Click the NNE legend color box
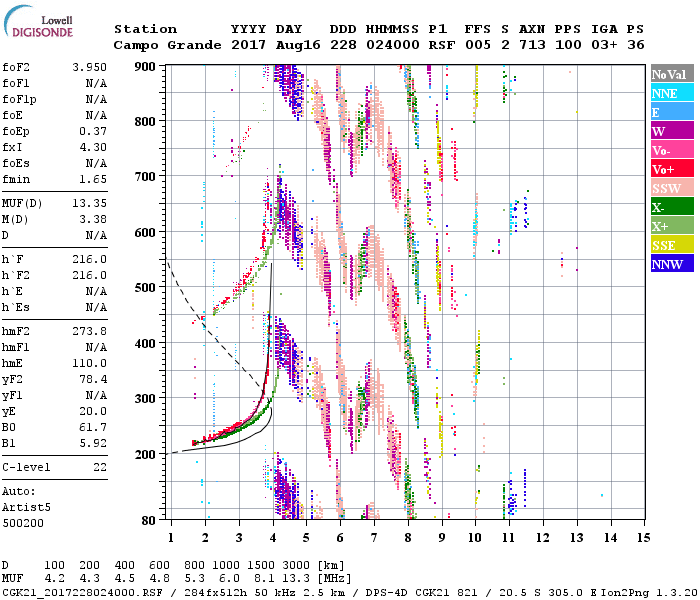Image resolution: width=700 pixels, height=600 pixels. coord(671,93)
